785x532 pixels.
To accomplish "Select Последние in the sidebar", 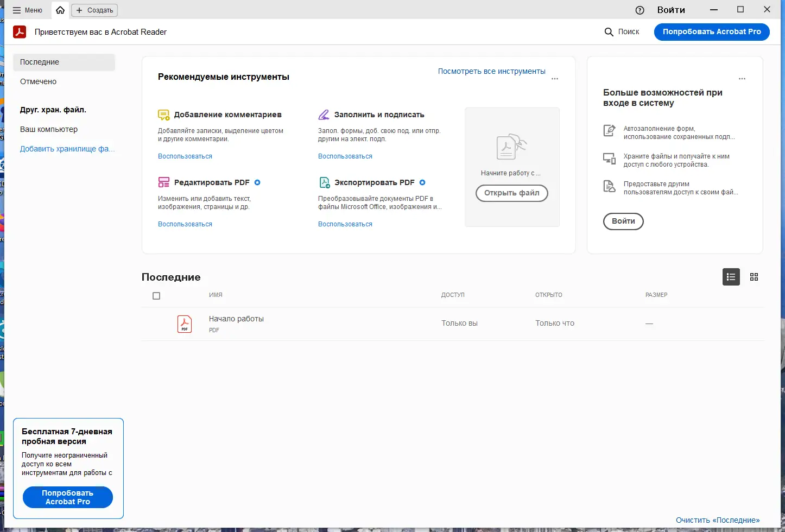I will point(64,62).
